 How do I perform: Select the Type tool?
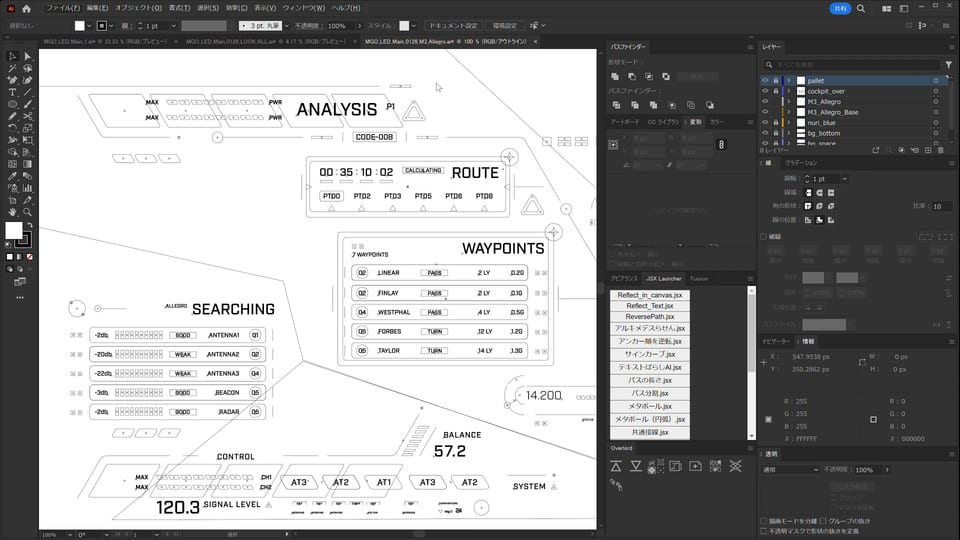[12, 92]
